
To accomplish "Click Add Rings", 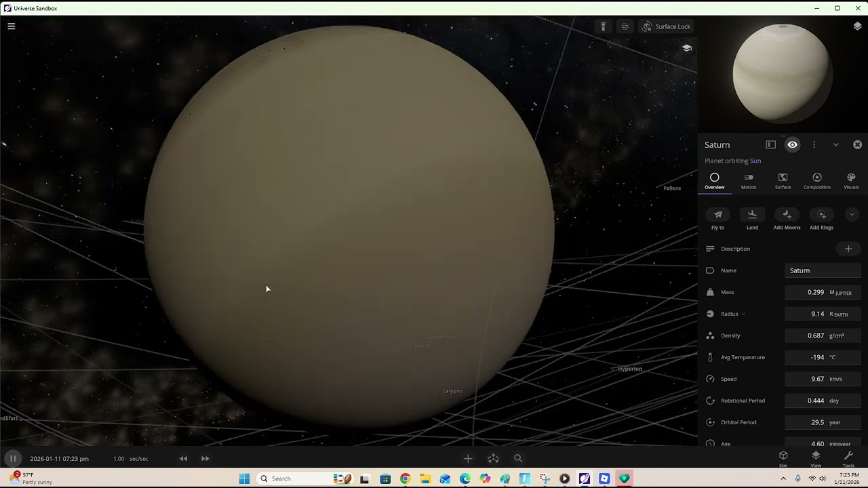I will click(x=821, y=220).
